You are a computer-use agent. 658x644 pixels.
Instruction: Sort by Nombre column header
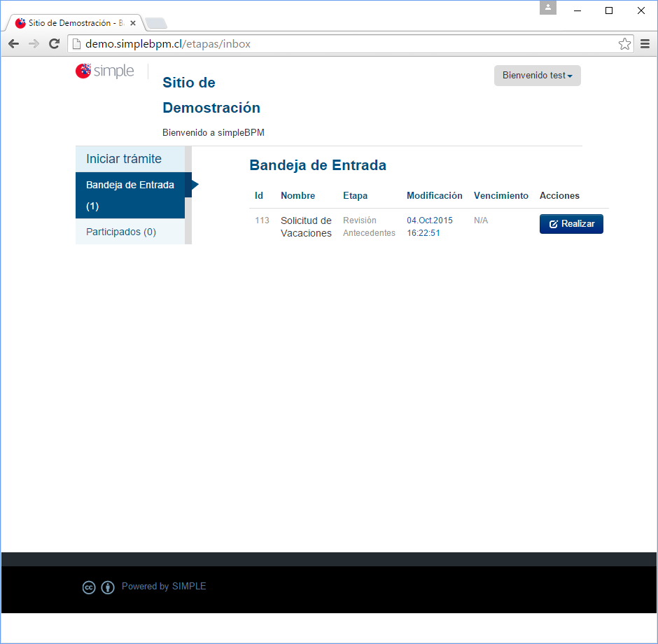(298, 195)
